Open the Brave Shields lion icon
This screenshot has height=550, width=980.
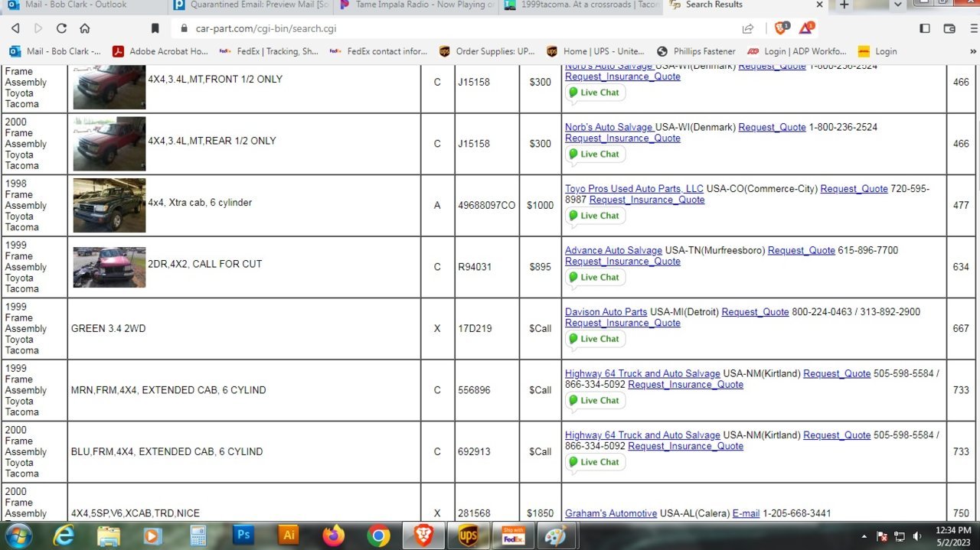(781, 28)
